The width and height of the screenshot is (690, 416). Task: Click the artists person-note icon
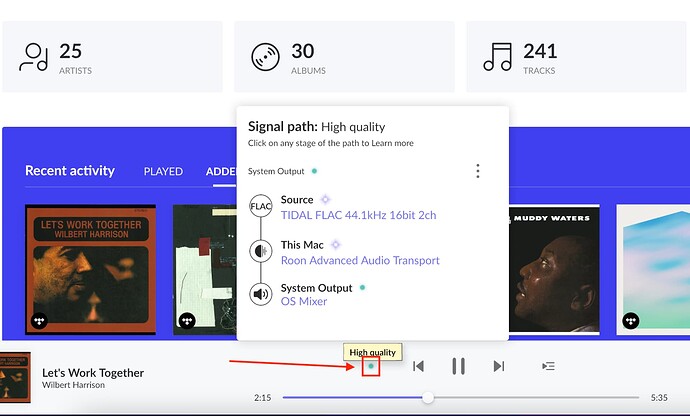pyautogui.click(x=33, y=57)
